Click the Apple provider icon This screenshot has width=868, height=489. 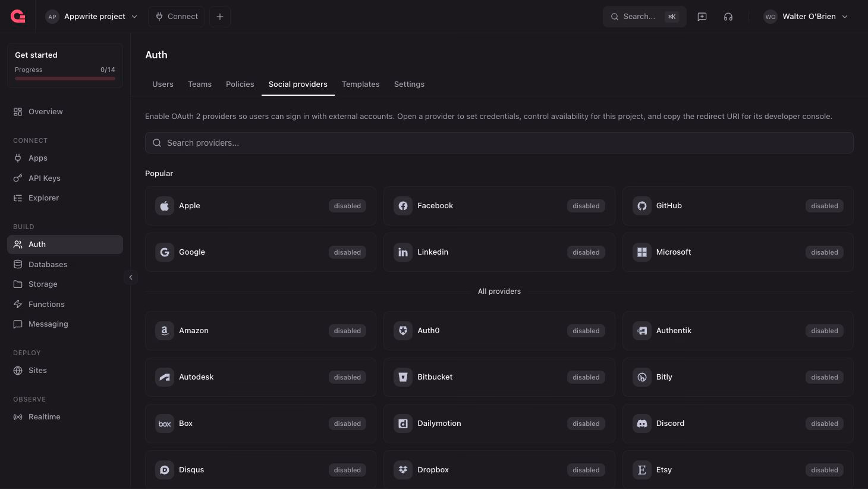(165, 206)
